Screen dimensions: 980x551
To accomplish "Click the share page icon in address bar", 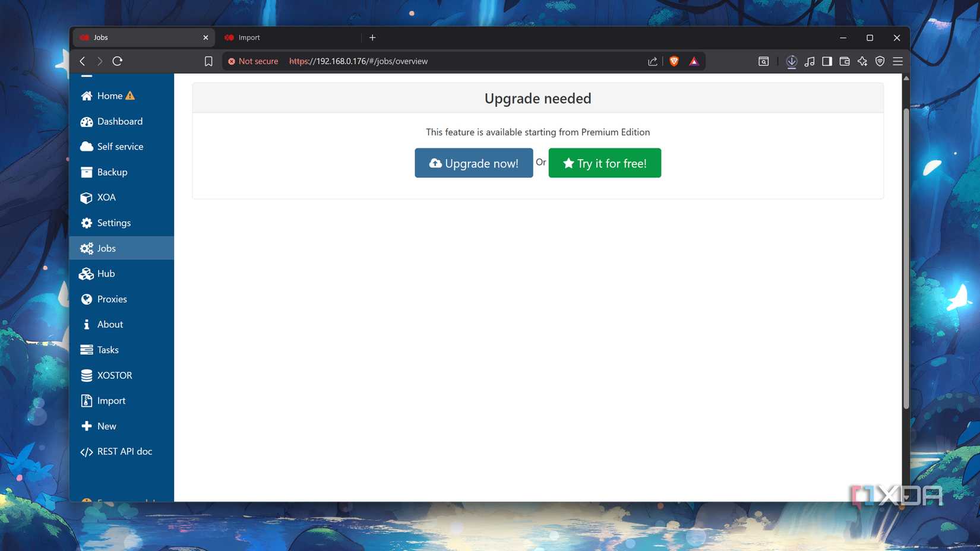I will coord(653,61).
